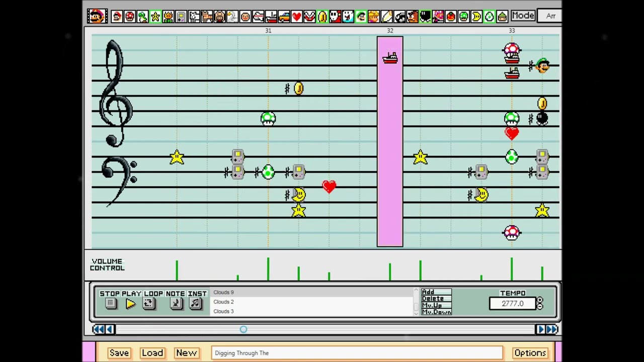Click the Mode button
This screenshot has height=362, width=644.
523,16
